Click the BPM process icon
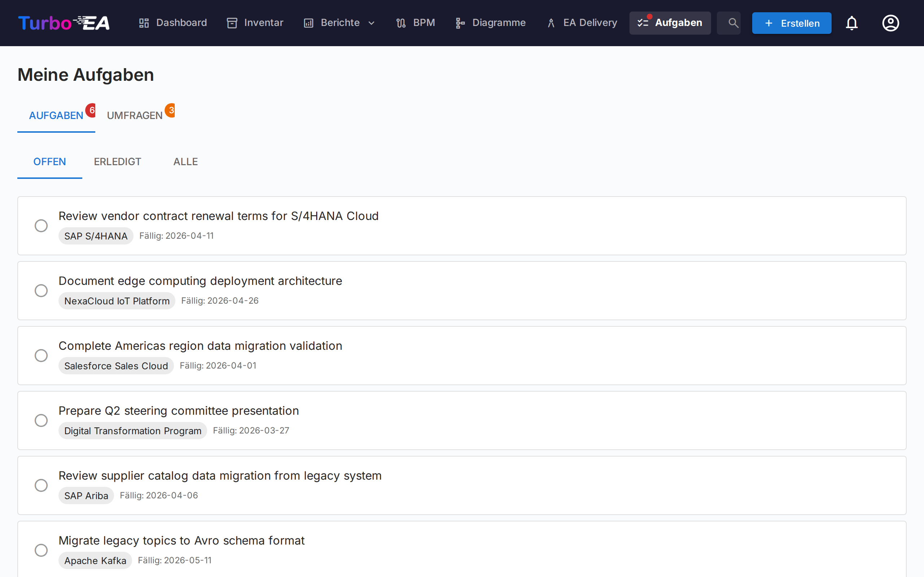This screenshot has width=924, height=577. (401, 23)
